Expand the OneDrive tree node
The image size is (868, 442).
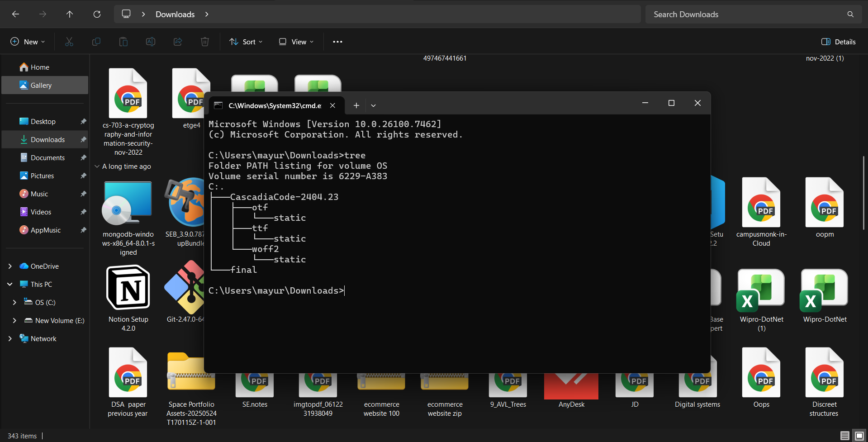pos(10,266)
